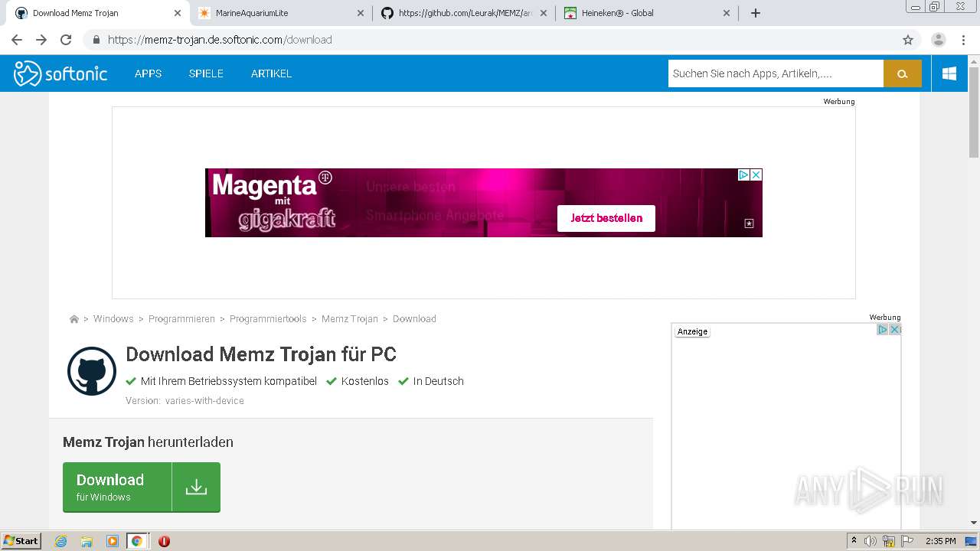Open Windows Explorer folder from taskbar
This screenshot has height=551, width=980.
[x=87, y=541]
